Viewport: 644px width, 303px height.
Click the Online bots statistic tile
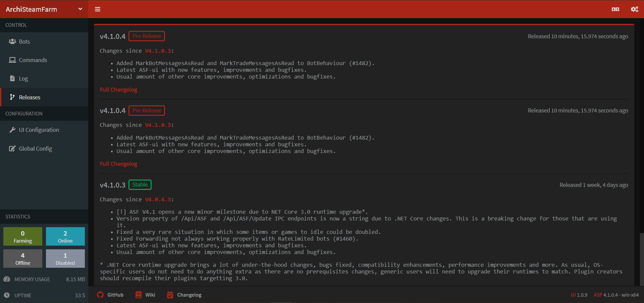(x=65, y=237)
